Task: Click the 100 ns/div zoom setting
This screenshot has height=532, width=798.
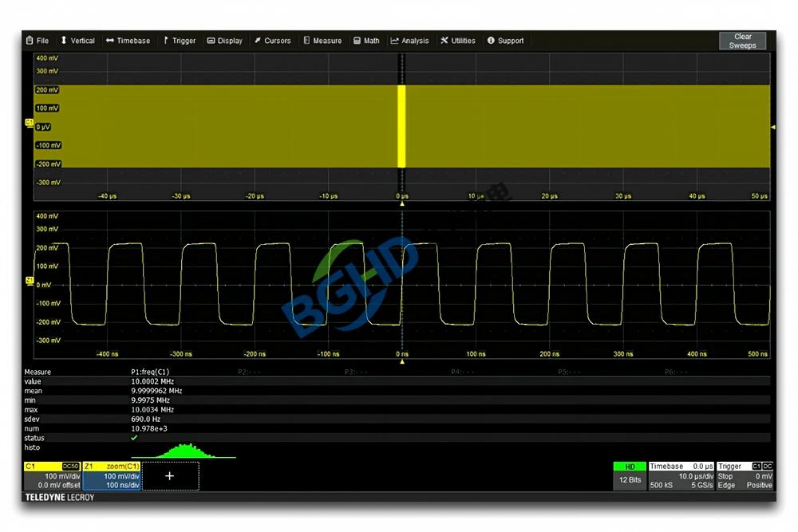Action: click(122, 485)
